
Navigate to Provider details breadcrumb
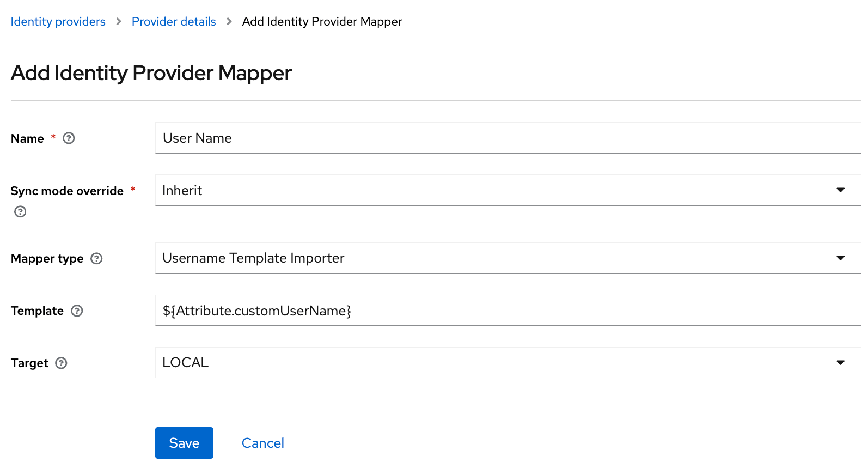tap(174, 21)
